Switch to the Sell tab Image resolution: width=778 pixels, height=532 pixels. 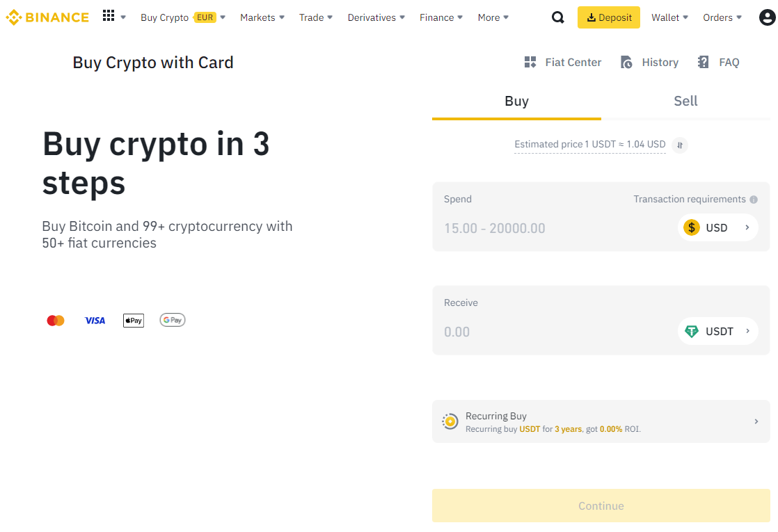pos(685,102)
